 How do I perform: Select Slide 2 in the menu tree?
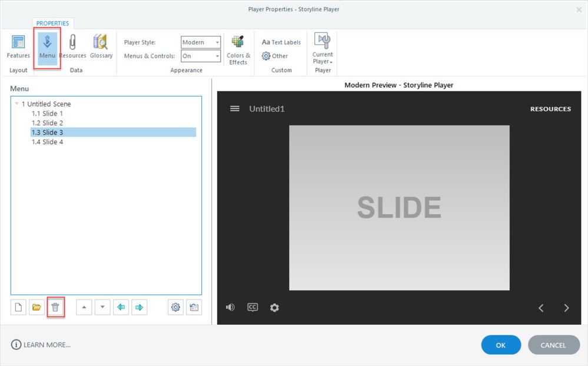pyautogui.click(x=47, y=123)
